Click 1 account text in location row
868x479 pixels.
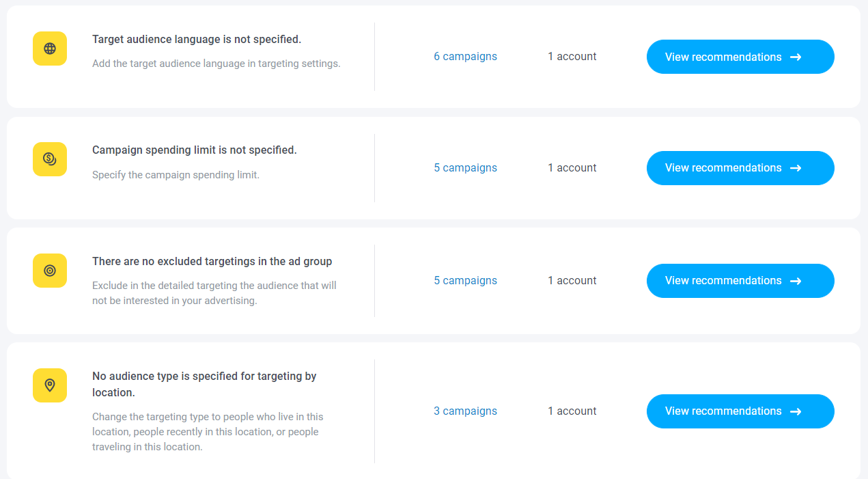coord(572,411)
